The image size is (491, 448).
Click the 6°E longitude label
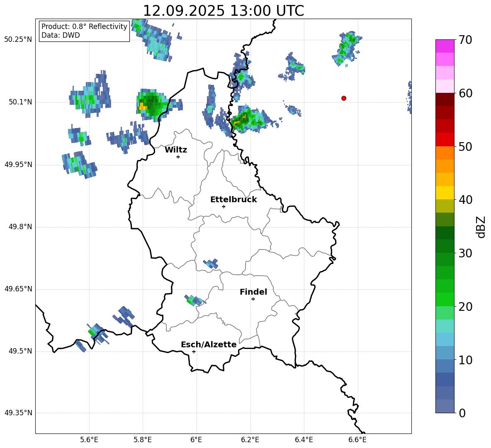(196, 440)
